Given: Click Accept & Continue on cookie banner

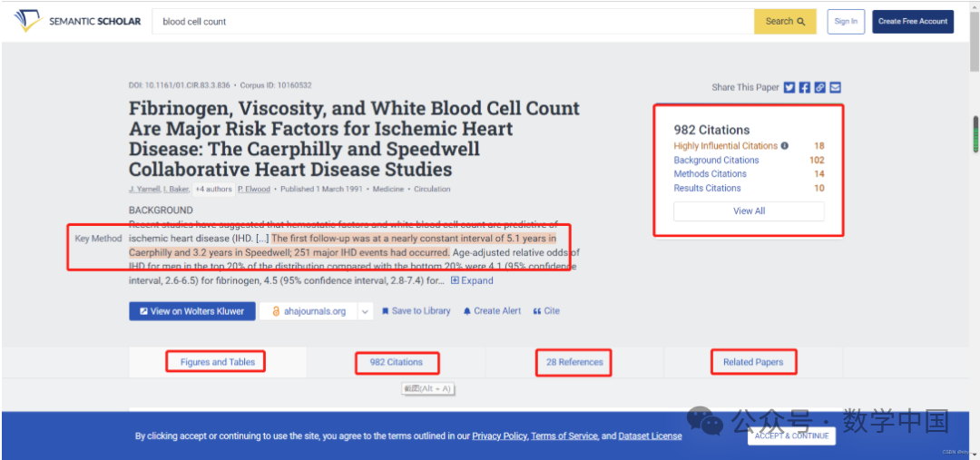Looking at the screenshot, I should (792, 436).
